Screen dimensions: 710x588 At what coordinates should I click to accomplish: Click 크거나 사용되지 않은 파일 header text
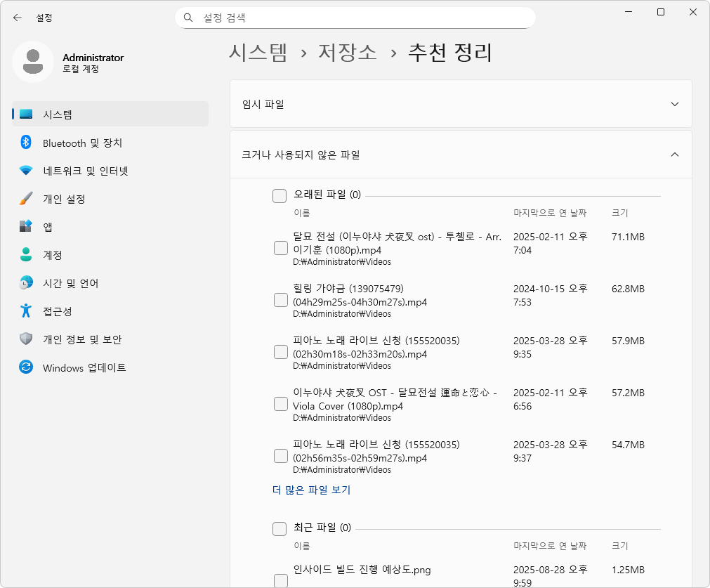click(301, 155)
